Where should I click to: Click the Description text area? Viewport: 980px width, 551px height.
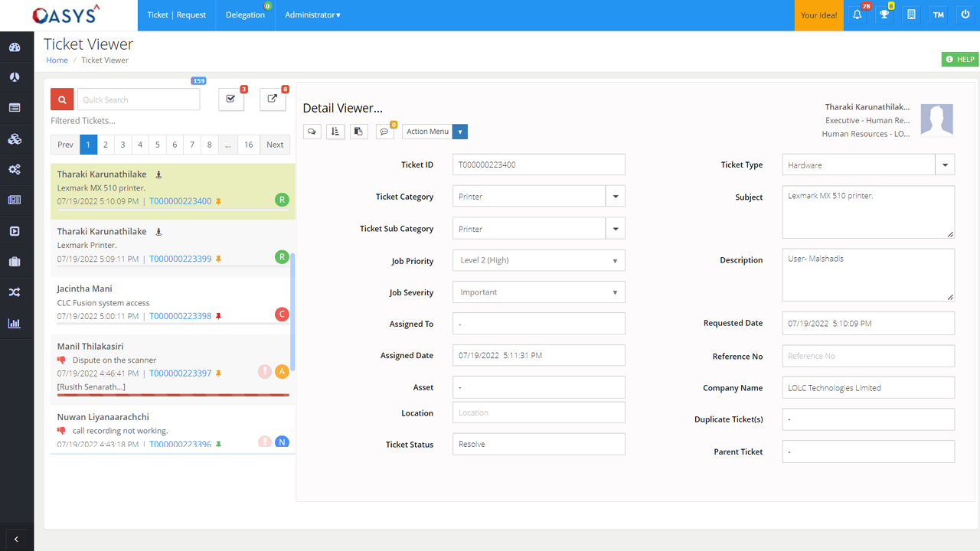(x=868, y=275)
